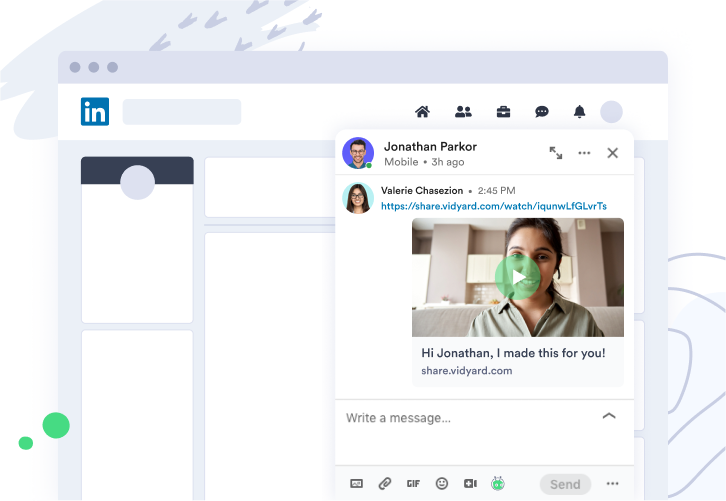The width and height of the screenshot is (726, 501).
Task: Expand chat window with the arrows icon
Action: [x=556, y=153]
